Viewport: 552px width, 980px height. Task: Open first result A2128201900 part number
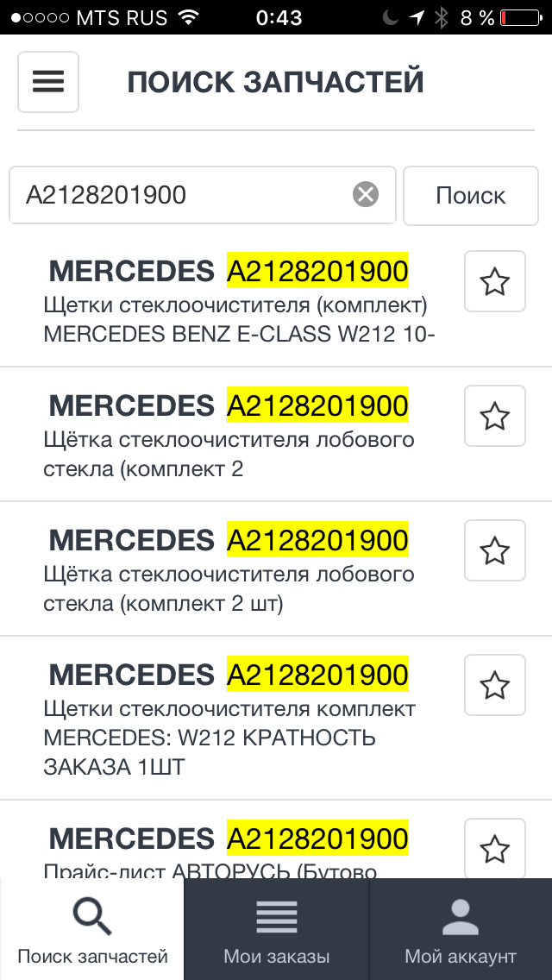click(317, 271)
